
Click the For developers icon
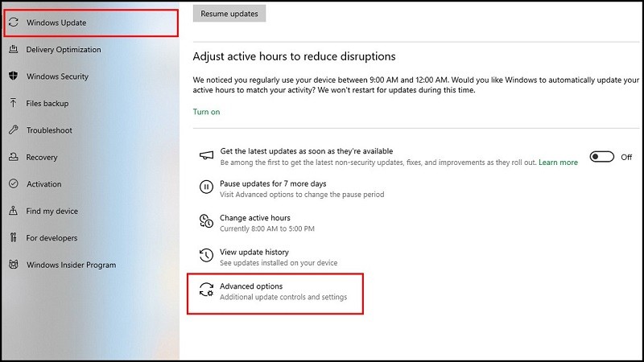coord(13,238)
